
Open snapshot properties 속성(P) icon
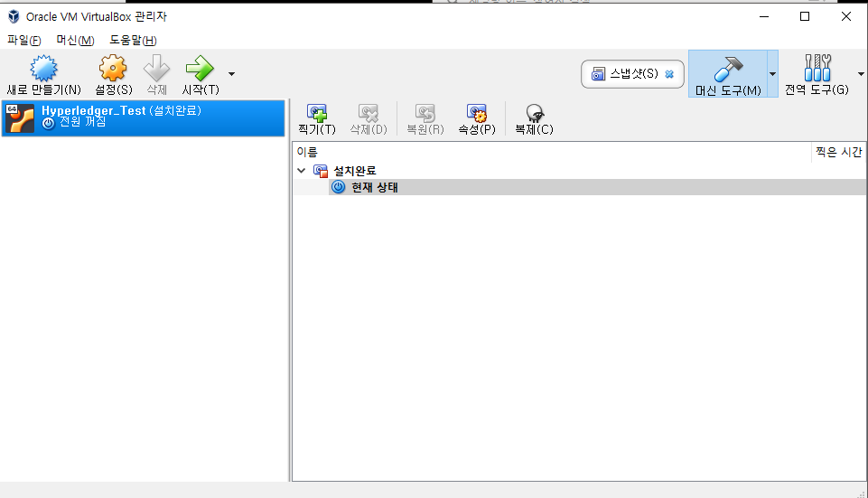[477, 113]
